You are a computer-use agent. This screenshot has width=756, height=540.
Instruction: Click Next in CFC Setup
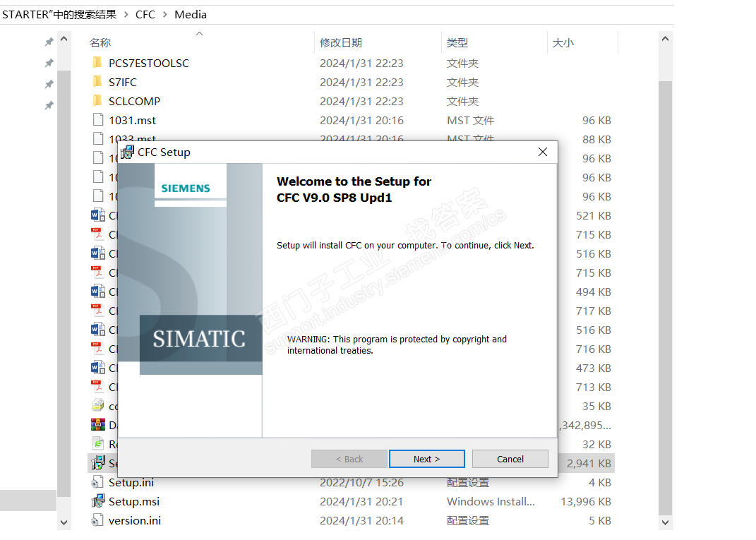426,459
